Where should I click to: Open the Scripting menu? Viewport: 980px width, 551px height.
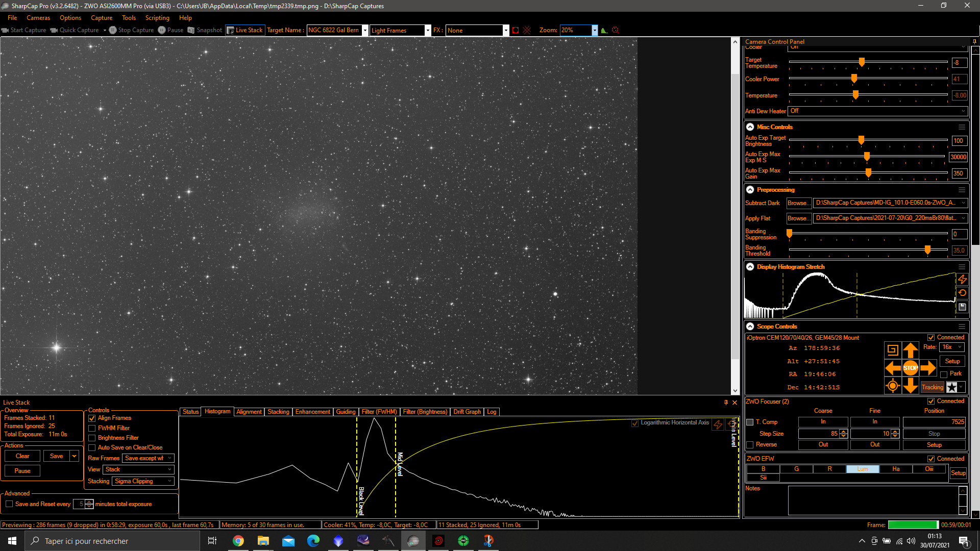[x=157, y=18]
